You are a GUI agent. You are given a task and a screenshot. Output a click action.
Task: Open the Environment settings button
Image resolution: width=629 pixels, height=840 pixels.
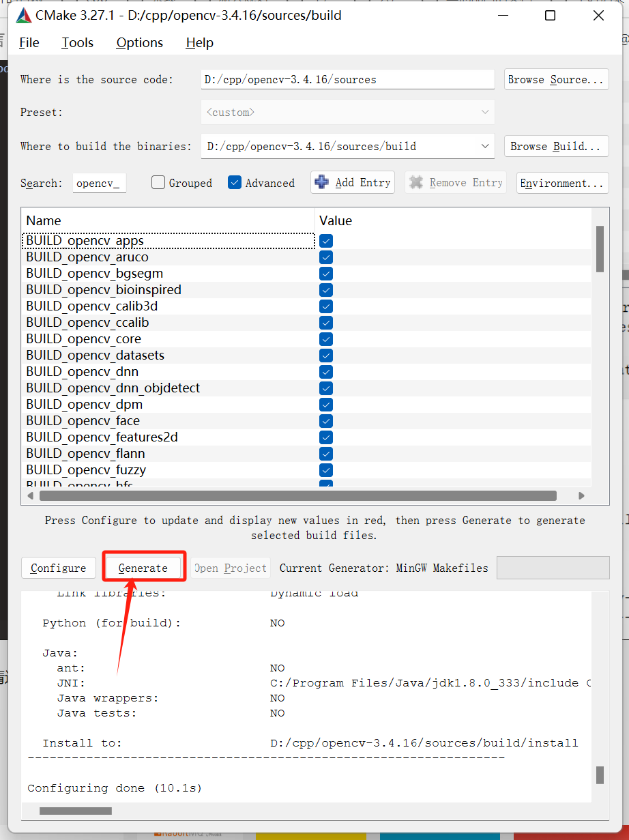tap(563, 183)
